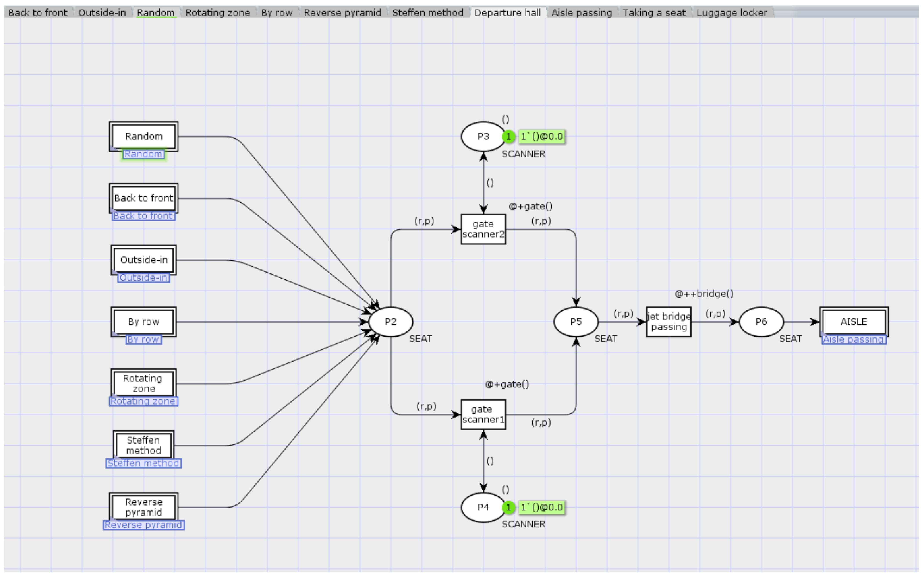Select place P6
The height and width of the screenshot is (579, 924).
pos(761,322)
